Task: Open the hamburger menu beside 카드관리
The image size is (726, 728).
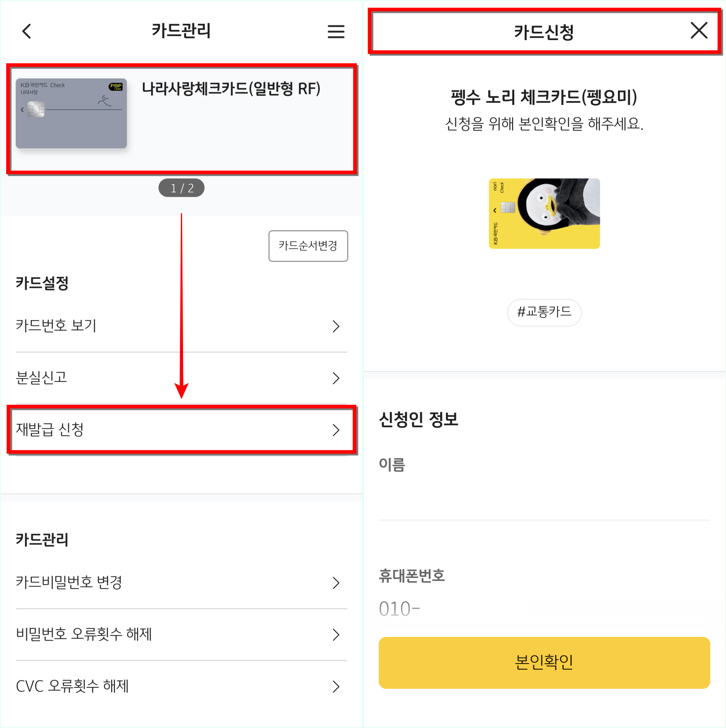Action: pyautogui.click(x=336, y=31)
